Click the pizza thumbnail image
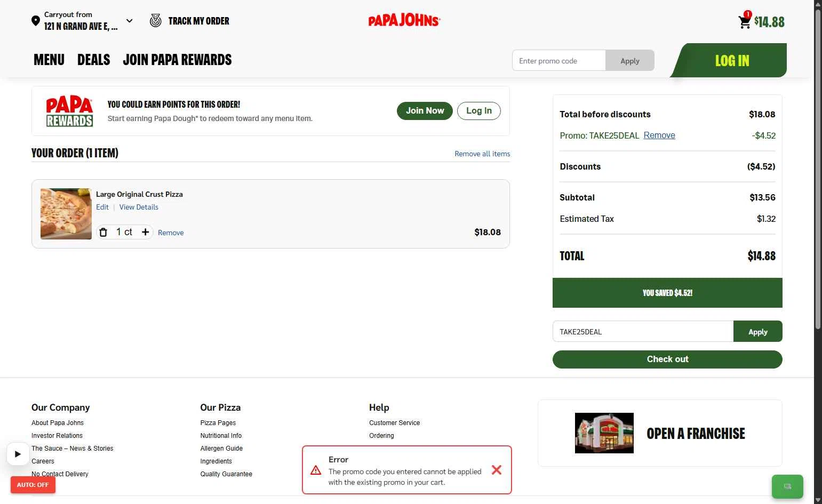The width and height of the screenshot is (822, 504). [66, 213]
